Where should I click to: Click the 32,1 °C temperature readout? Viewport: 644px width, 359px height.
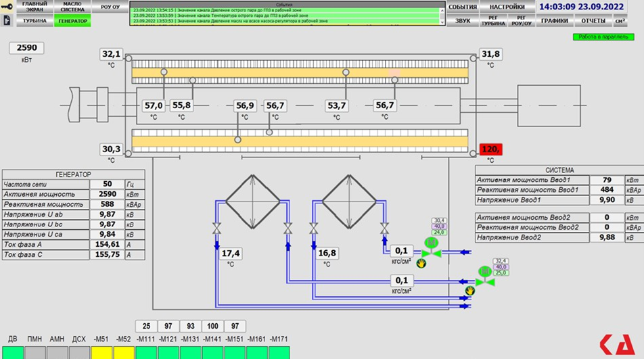[111, 54]
